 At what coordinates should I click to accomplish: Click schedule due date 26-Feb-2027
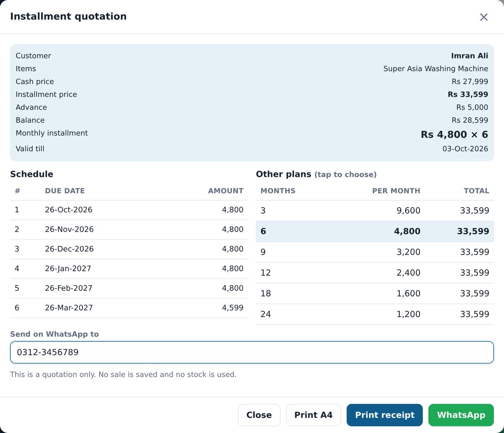69,288
